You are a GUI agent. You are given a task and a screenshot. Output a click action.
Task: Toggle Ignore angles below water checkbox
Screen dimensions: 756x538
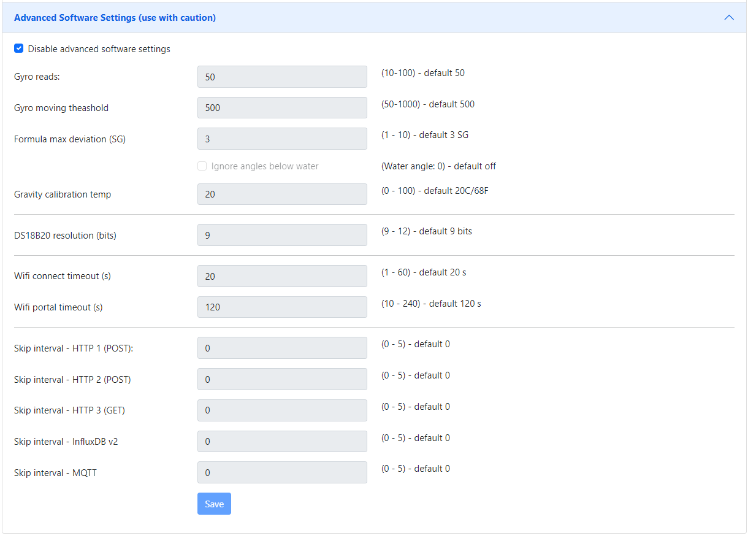point(202,166)
